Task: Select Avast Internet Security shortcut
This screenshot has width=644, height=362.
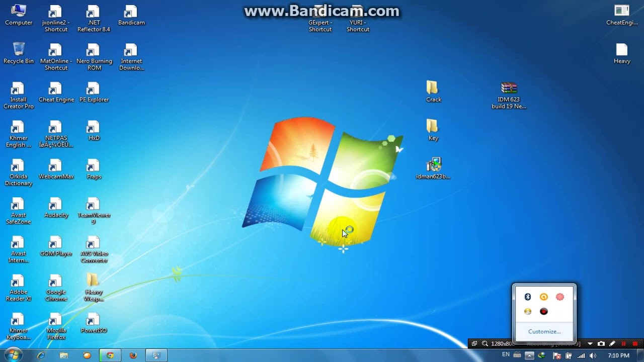Action: click(x=19, y=250)
